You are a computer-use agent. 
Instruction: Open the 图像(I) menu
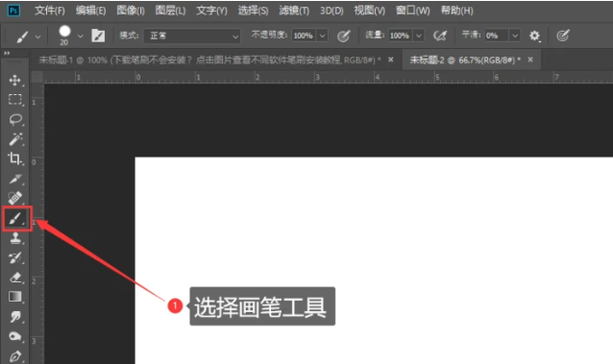click(131, 11)
